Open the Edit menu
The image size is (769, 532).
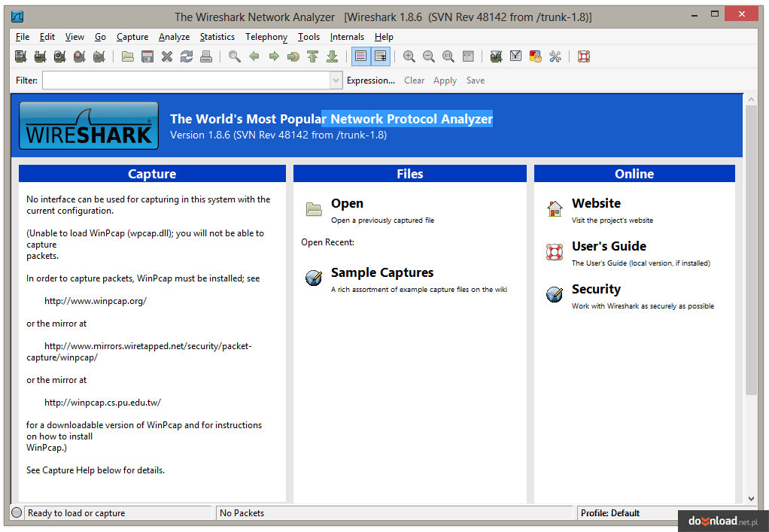pos(47,37)
